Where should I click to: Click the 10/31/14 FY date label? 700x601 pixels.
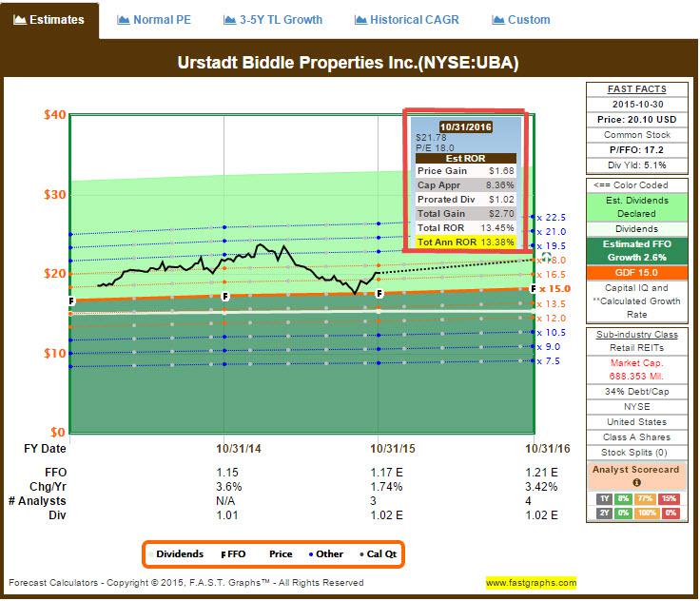[239, 449]
